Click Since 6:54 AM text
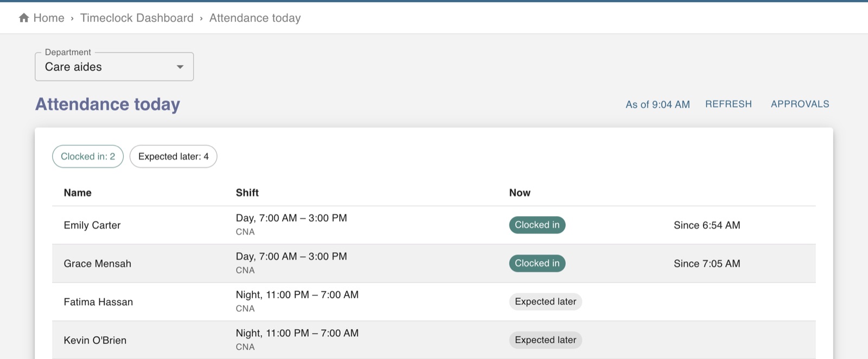This screenshot has height=359, width=868. [x=707, y=225]
